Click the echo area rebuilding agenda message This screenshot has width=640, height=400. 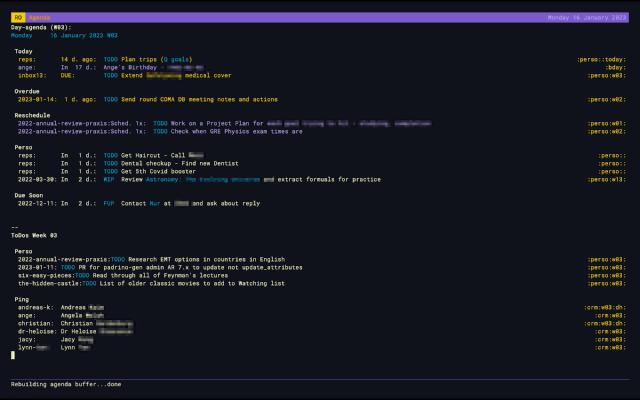[x=66, y=384]
